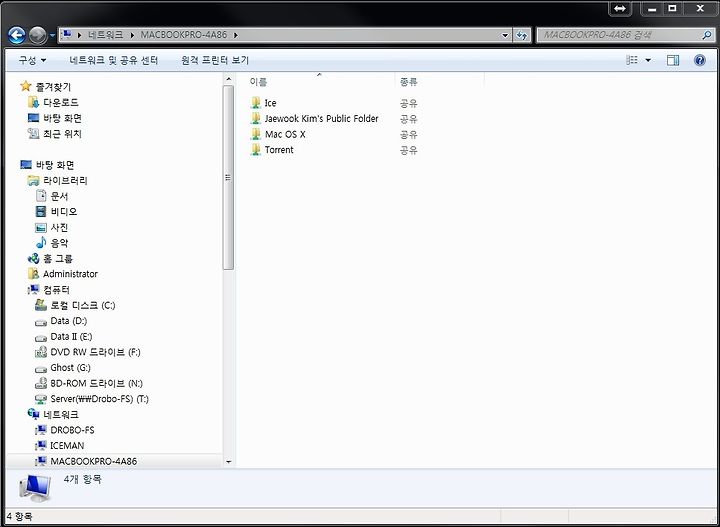Open 네트워크 및 공유 센터

click(x=113, y=60)
